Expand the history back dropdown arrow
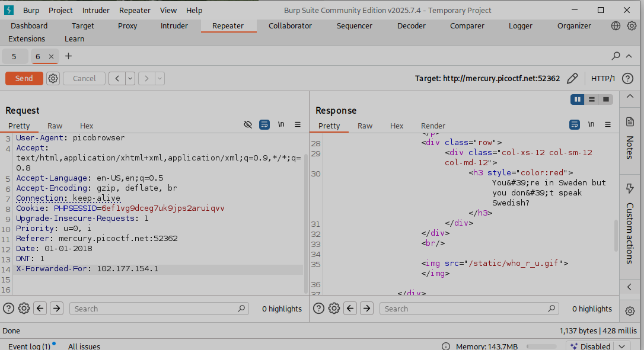The height and width of the screenshot is (350, 644). (130, 78)
